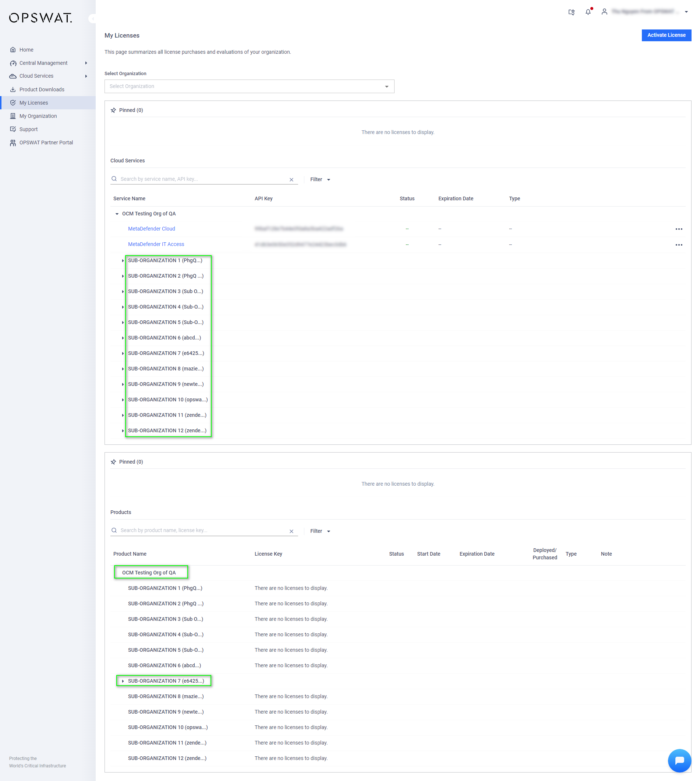Click the Activate License button
The height and width of the screenshot is (781, 700).
[x=666, y=35]
